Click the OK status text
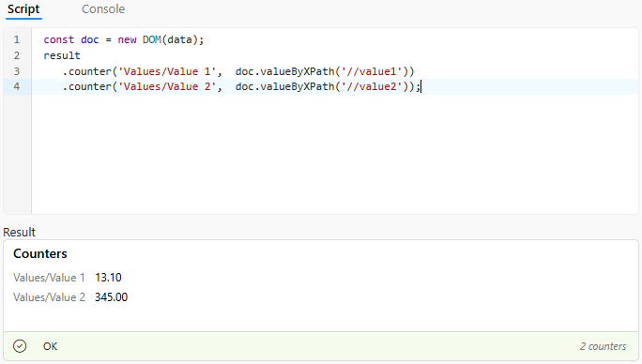The width and height of the screenshot is (642, 364). pos(50,346)
